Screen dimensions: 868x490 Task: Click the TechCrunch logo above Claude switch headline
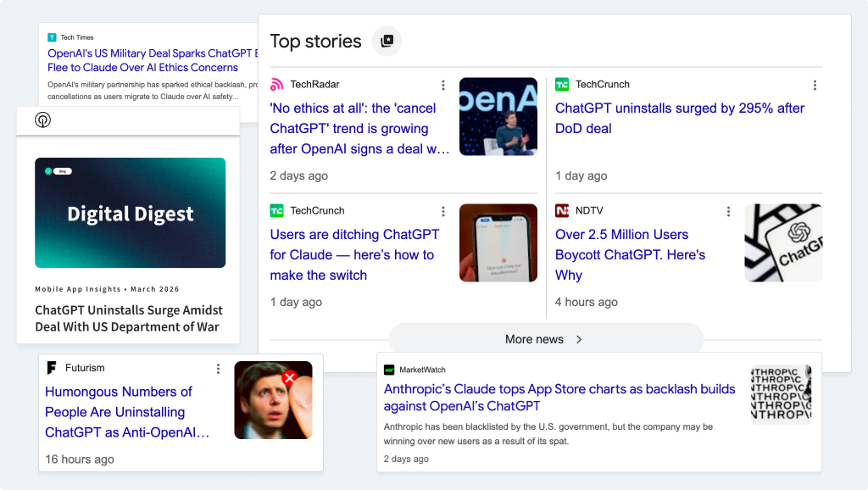tap(277, 211)
